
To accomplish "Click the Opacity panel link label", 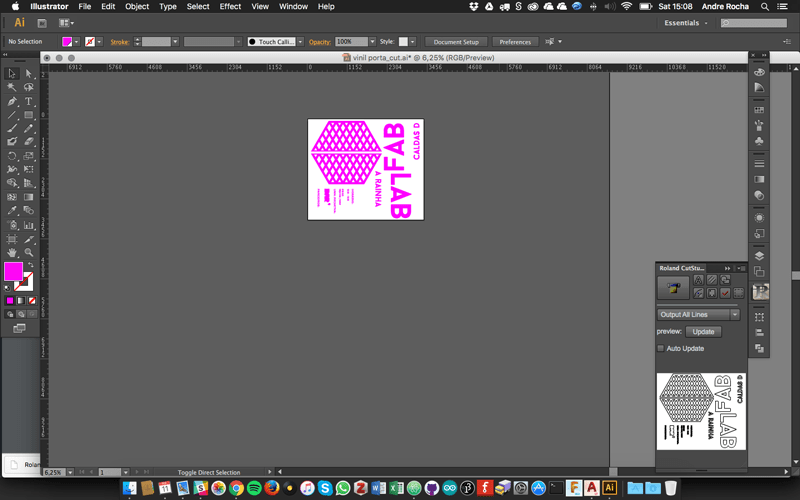I will pos(320,42).
